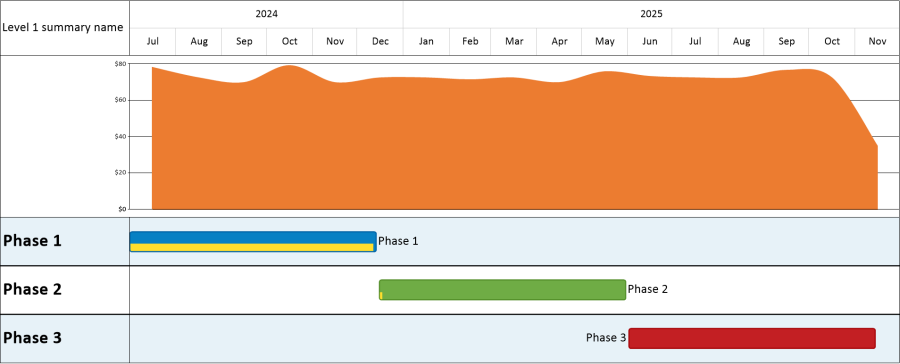
Task: Select the Phase 3 swimlane row header
Action: (x=65, y=339)
